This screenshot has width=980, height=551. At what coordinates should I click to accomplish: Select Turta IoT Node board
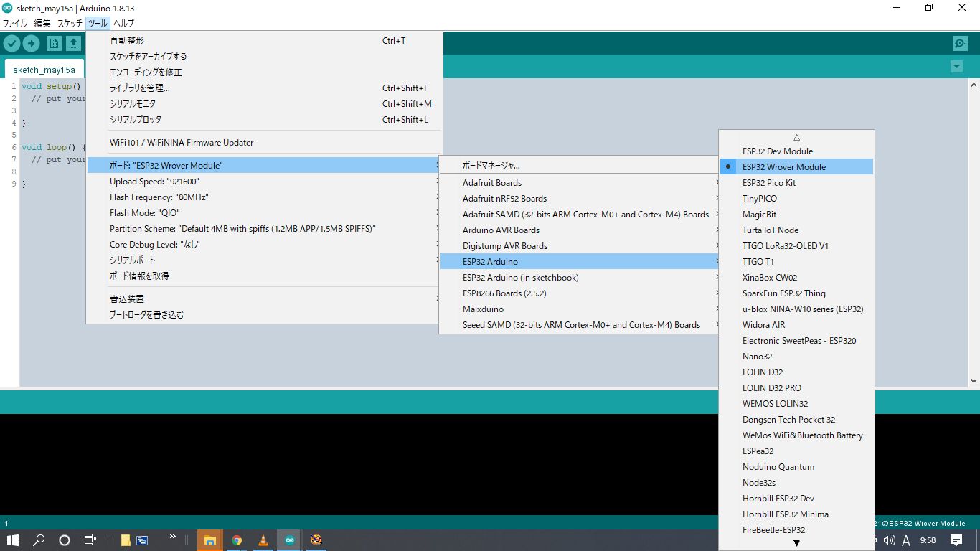pos(796,230)
